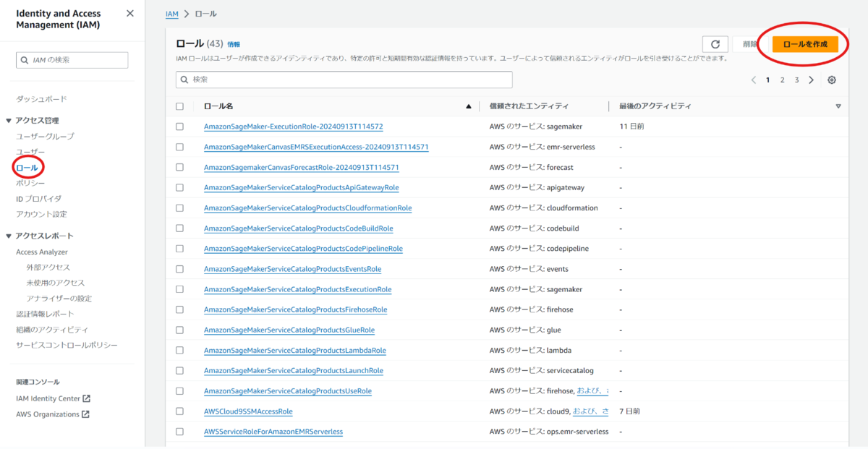Collapse the アクセス管理 section

click(x=9, y=121)
